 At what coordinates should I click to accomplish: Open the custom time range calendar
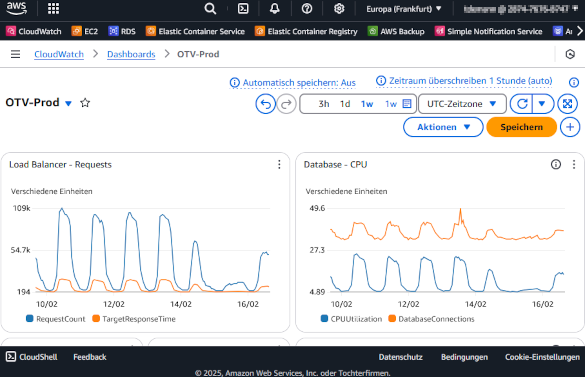click(407, 103)
